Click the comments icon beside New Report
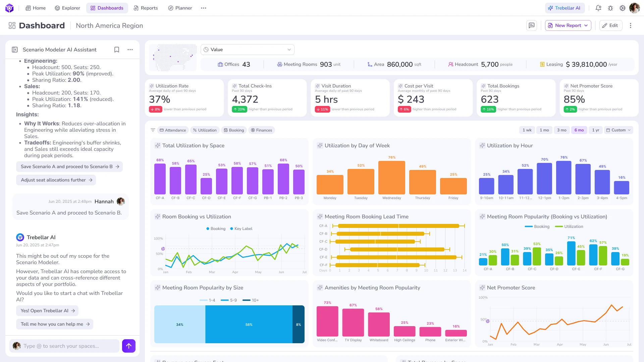The width and height of the screenshot is (644, 362). 532,25
